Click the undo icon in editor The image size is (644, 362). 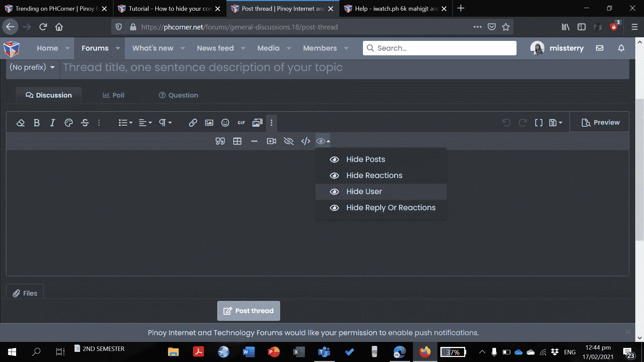[x=506, y=123]
